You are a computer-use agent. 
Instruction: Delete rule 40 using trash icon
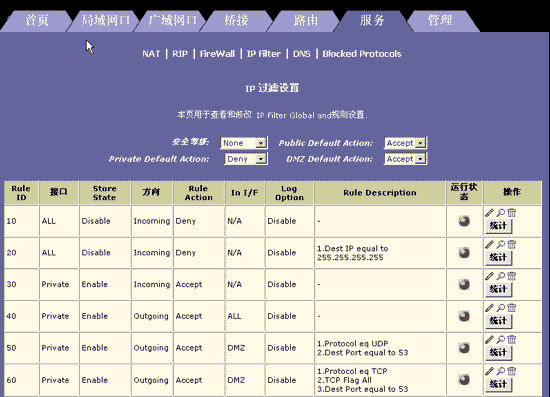pyautogui.click(x=512, y=308)
